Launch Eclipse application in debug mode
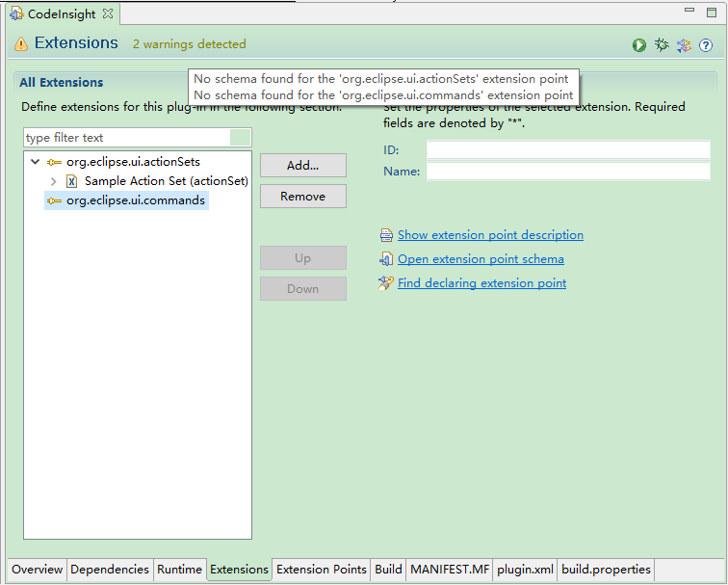 662,44
